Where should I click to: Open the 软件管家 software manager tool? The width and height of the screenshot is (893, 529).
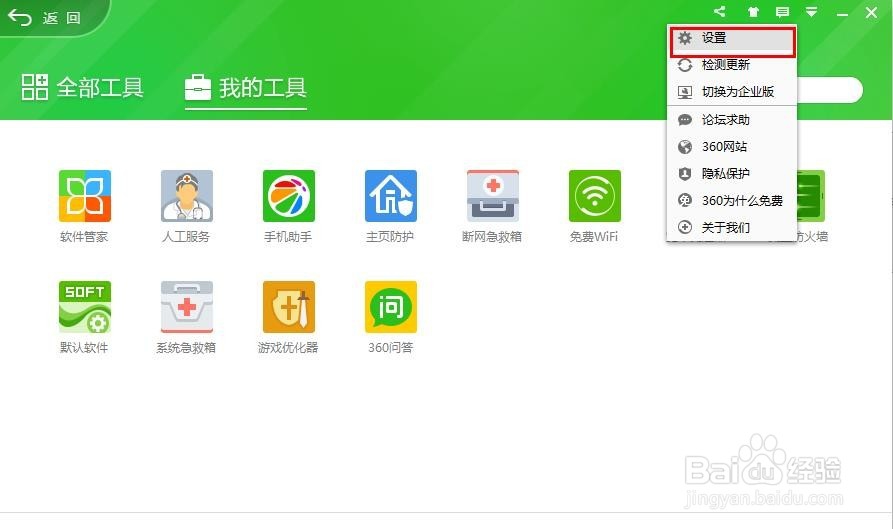pyautogui.click(x=84, y=196)
